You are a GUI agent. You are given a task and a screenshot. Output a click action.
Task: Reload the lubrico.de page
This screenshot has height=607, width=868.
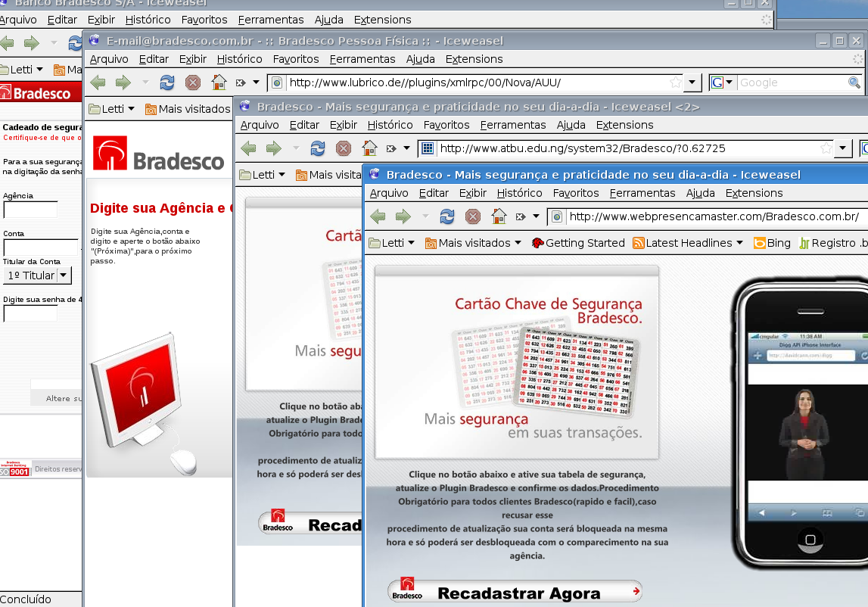pyautogui.click(x=167, y=82)
